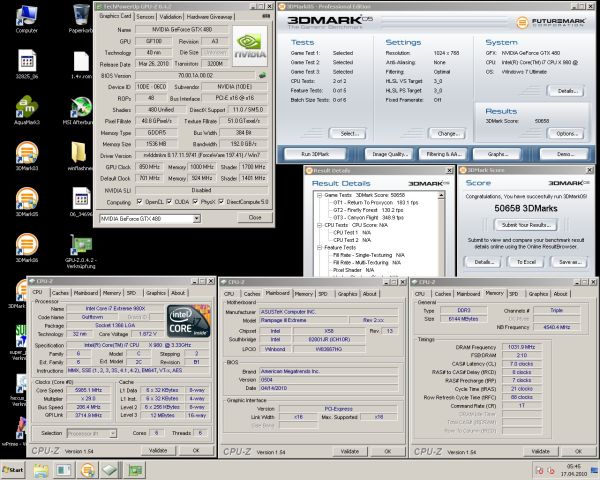Collapse the CPU Tests tree node
The image size is (600, 480).
coord(319,225)
